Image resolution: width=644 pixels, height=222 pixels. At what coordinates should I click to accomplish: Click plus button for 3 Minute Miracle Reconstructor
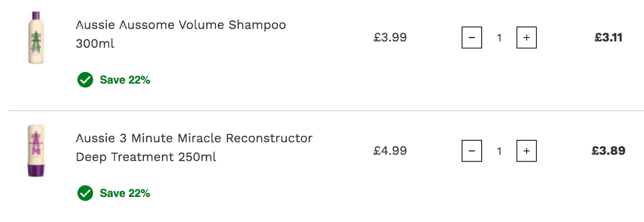pos(526,151)
